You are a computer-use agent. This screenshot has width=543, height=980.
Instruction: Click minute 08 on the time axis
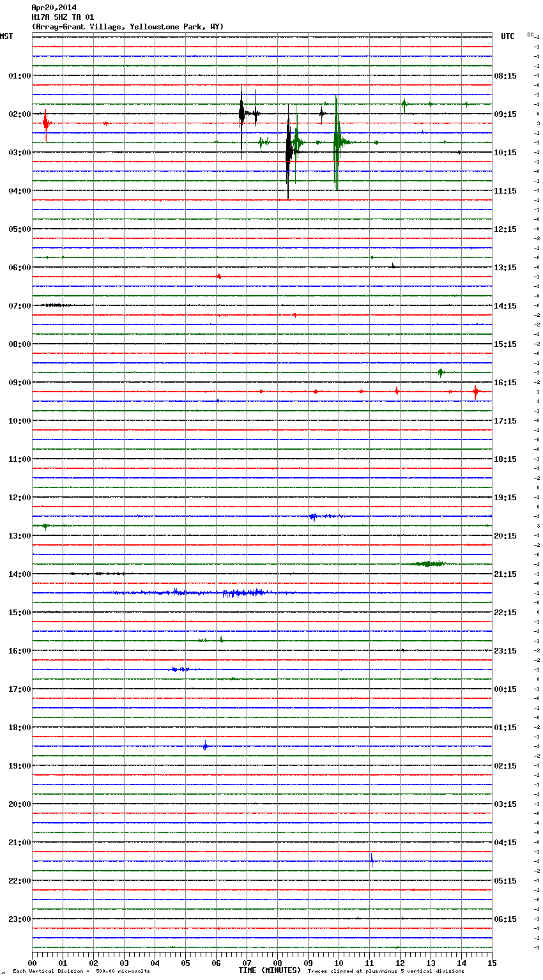[277, 963]
